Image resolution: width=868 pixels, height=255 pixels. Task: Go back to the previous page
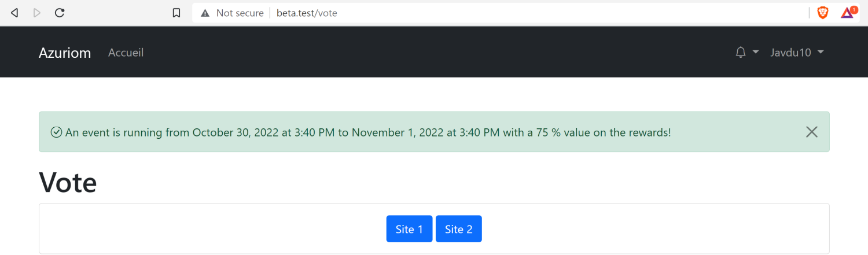point(15,13)
